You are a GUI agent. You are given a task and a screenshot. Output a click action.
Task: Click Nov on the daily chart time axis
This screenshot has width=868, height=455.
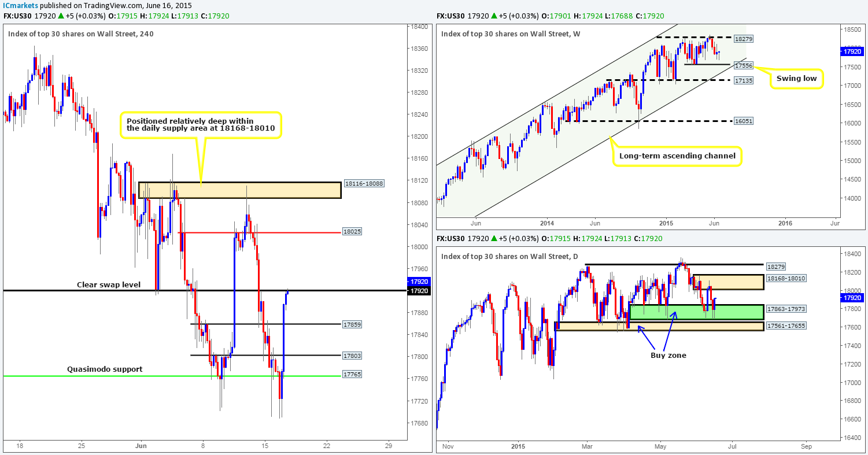click(x=448, y=446)
